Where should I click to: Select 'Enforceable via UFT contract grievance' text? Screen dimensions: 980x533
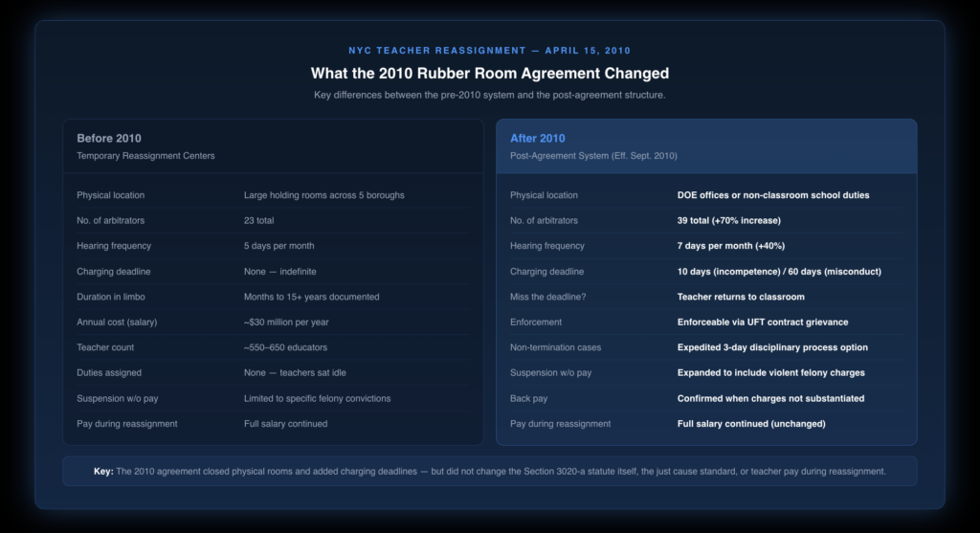pos(763,322)
